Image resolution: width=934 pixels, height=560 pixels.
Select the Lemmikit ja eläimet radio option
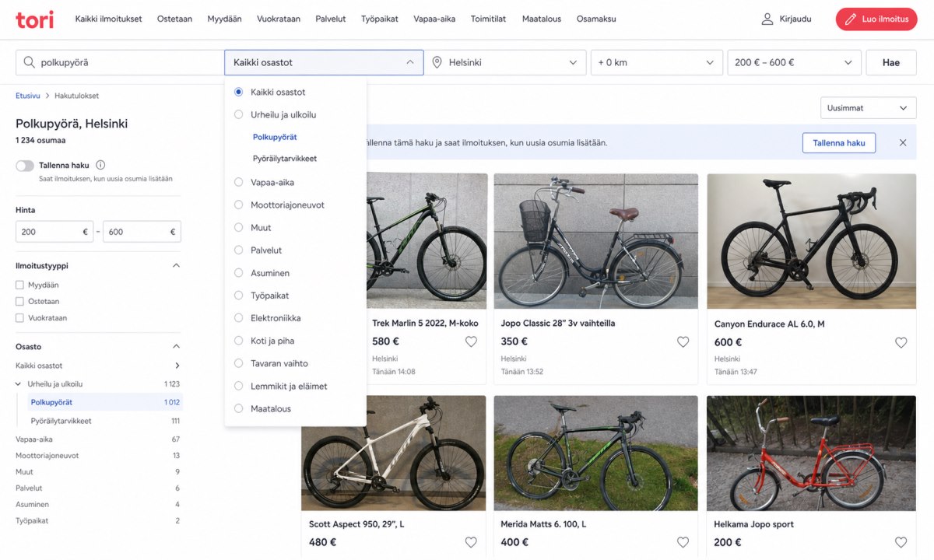239,386
